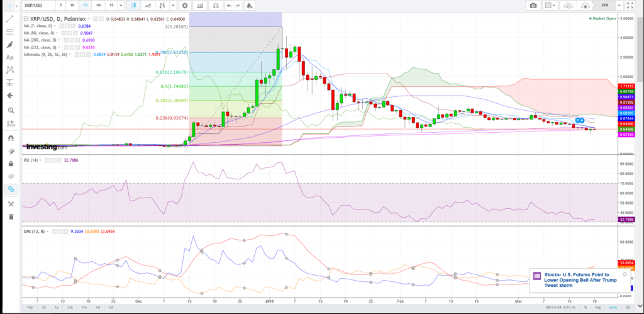Open the indicators chart icon

[x=199, y=5]
